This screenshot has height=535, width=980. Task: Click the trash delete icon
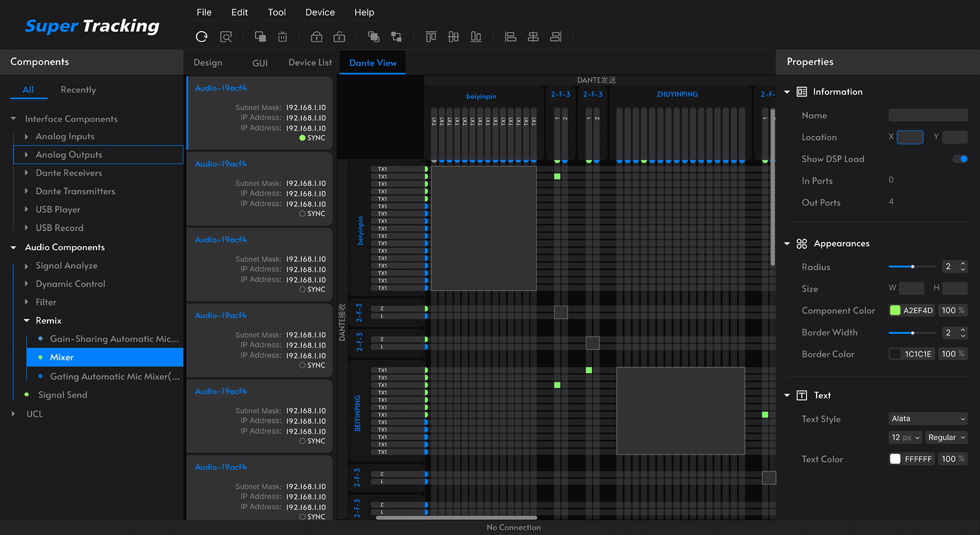click(x=282, y=37)
